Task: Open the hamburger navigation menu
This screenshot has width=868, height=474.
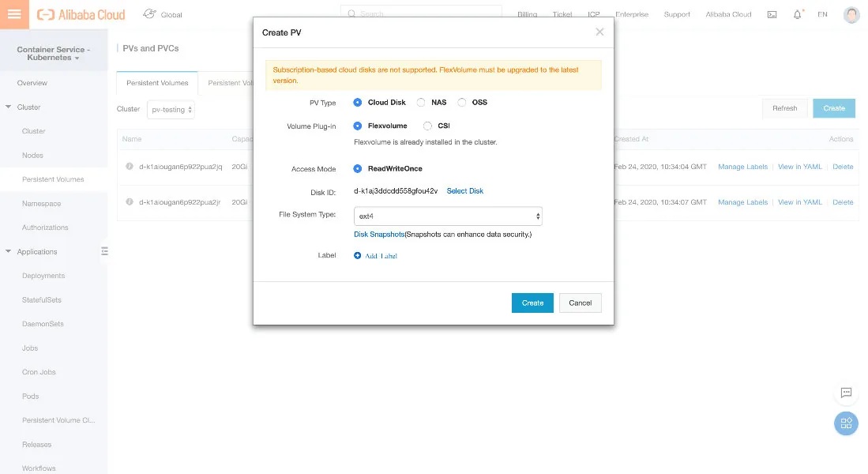Action: tap(14, 14)
